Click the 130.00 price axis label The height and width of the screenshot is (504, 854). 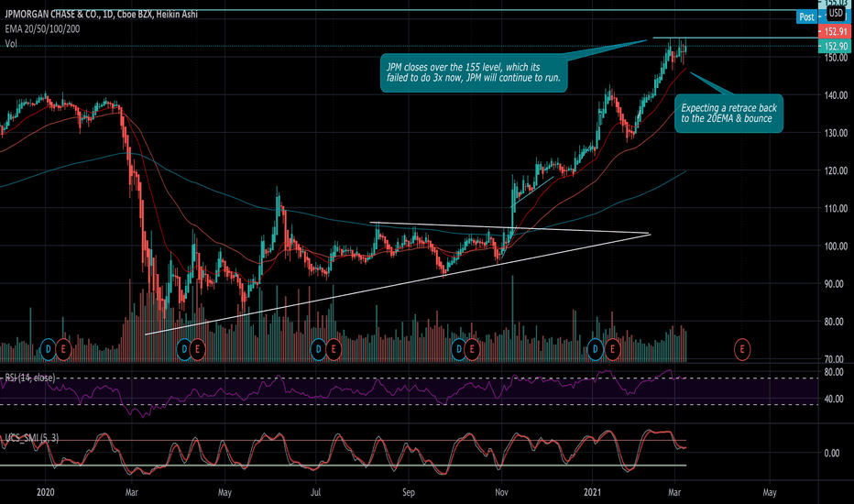[x=836, y=133]
